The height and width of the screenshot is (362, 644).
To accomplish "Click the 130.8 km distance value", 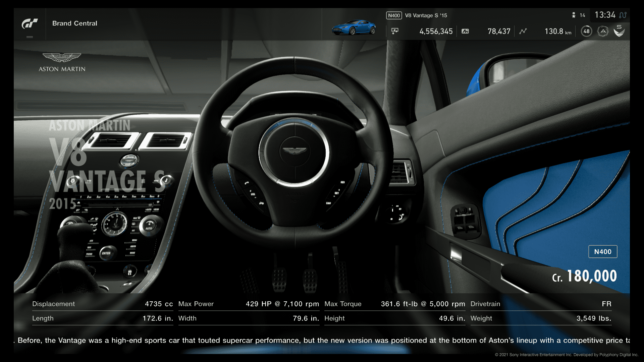I will [558, 32].
